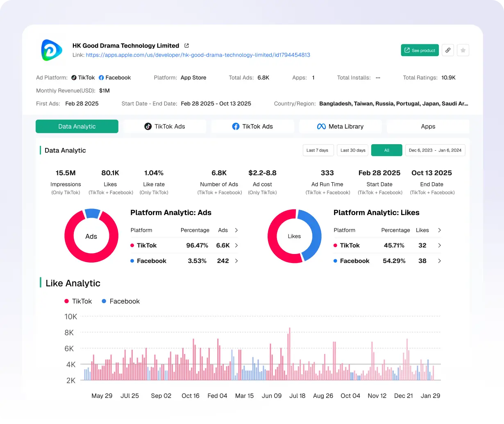
Task: Expand the TikTok row in Platform Analytic: Ads
Action: pos(237,245)
